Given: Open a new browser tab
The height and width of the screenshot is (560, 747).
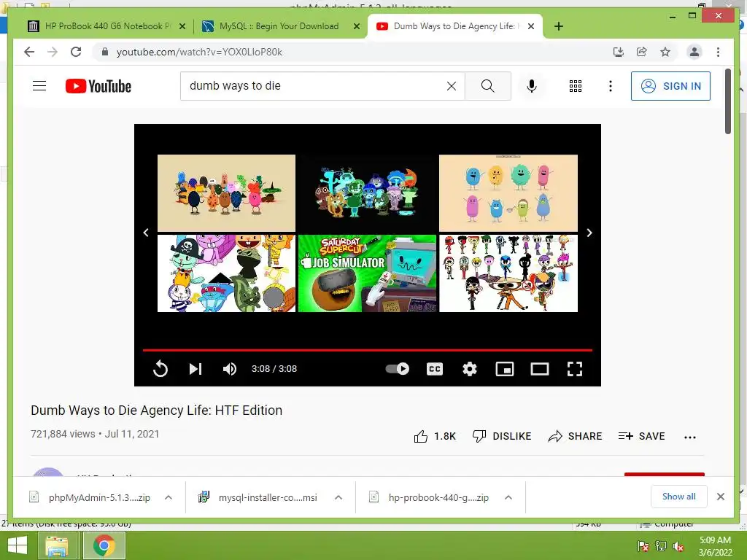Looking at the screenshot, I should coord(559,27).
